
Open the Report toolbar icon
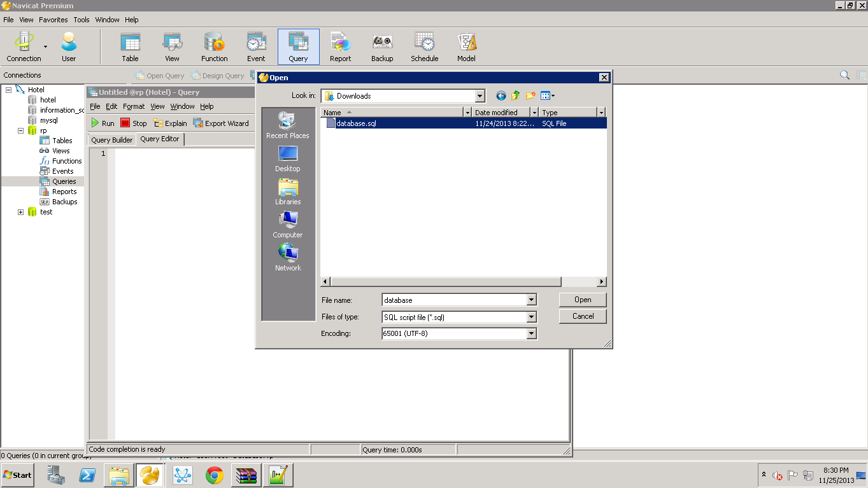pyautogui.click(x=340, y=46)
